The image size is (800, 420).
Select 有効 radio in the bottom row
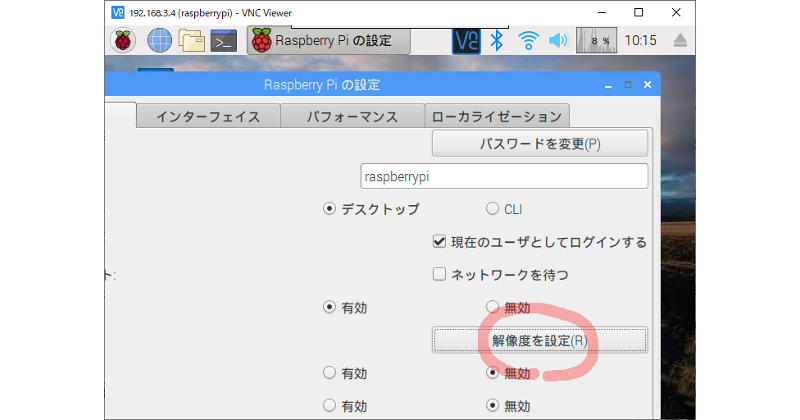tap(330, 406)
